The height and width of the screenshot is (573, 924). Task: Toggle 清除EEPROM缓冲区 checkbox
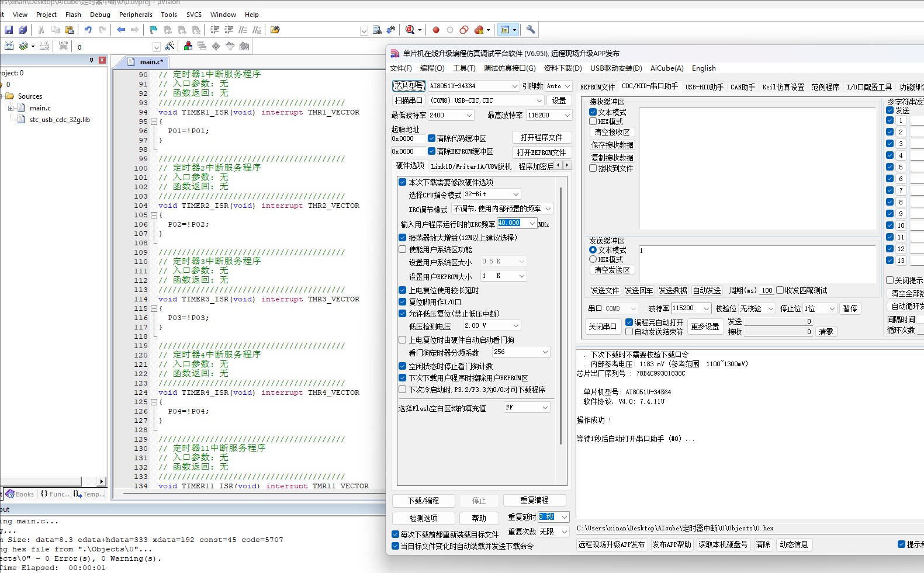click(431, 151)
